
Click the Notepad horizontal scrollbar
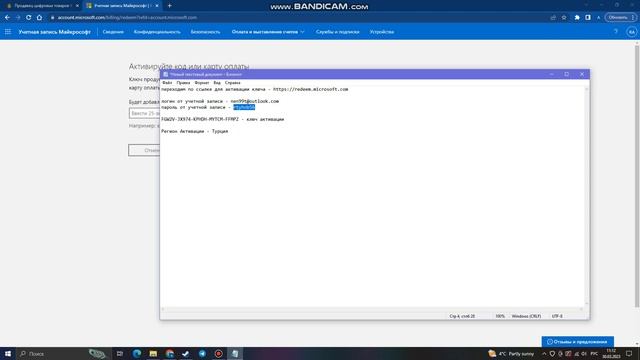372,309
